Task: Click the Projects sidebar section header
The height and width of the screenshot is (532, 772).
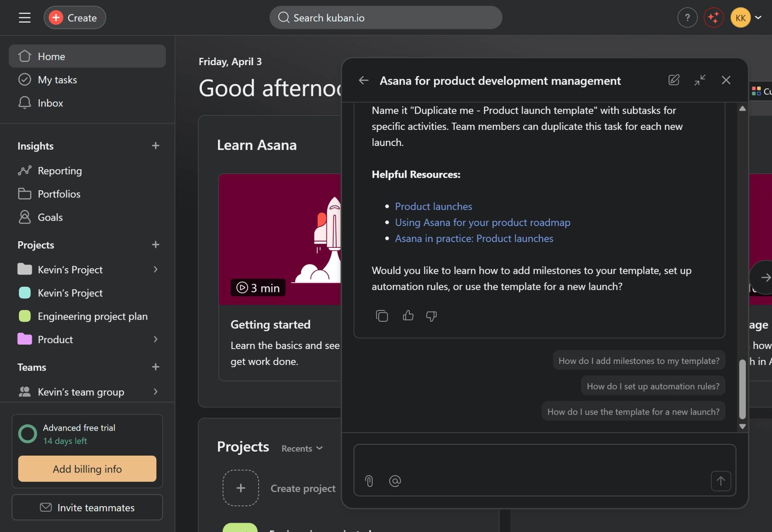Action: (36, 245)
